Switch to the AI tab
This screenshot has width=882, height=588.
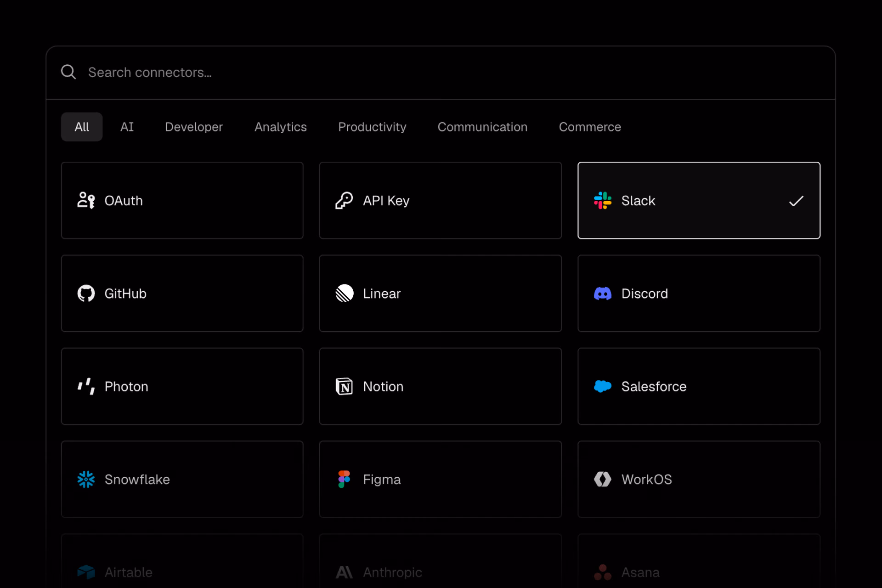127,127
